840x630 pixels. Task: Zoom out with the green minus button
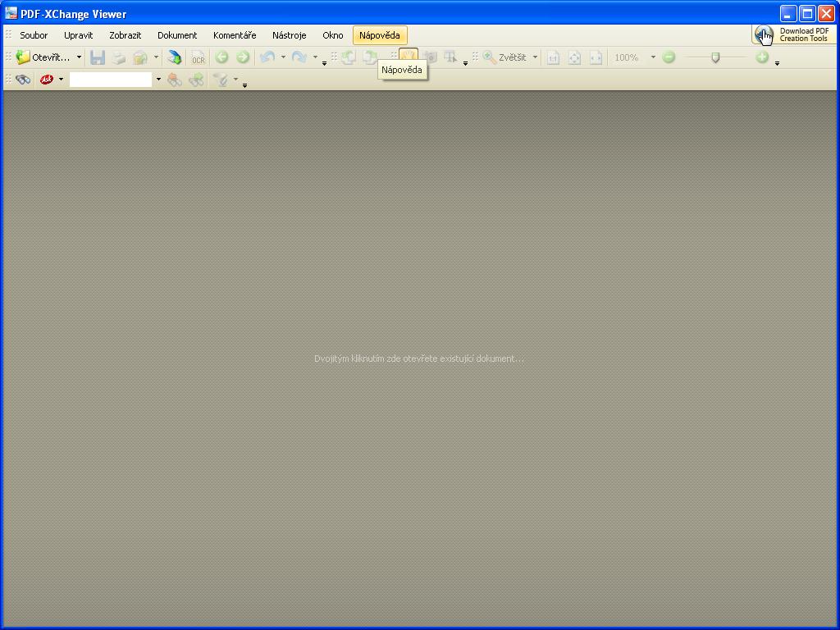pyautogui.click(x=669, y=57)
